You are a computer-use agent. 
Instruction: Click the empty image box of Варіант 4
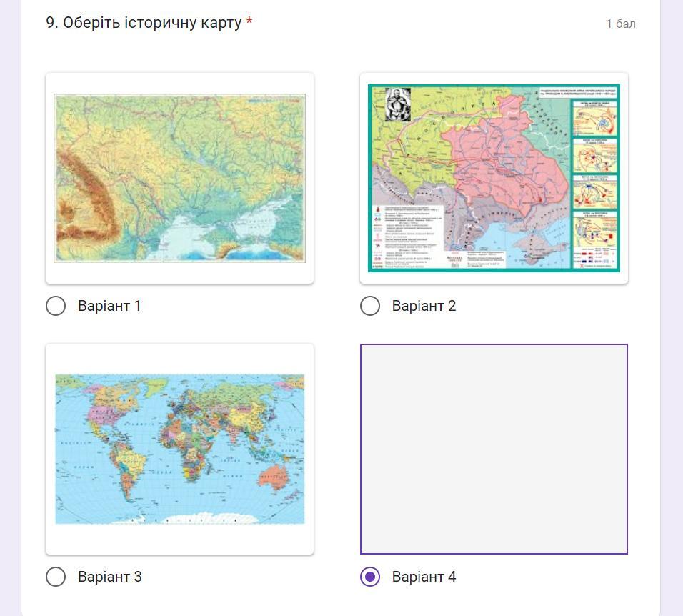tap(494, 449)
